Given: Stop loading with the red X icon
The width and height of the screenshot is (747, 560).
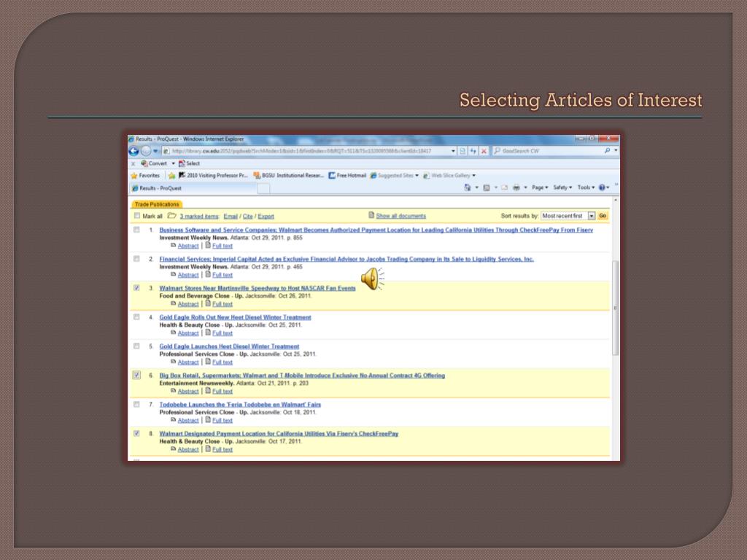Looking at the screenshot, I should (x=484, y=151).
